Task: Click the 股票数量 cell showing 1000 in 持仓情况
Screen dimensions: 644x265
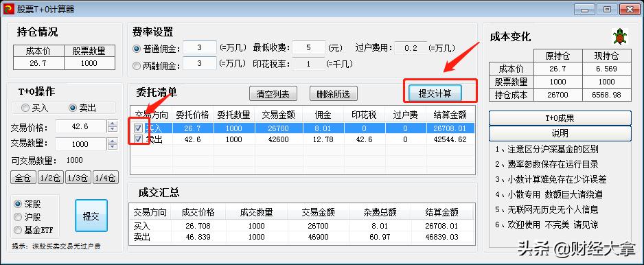Action: click(89, 63)
